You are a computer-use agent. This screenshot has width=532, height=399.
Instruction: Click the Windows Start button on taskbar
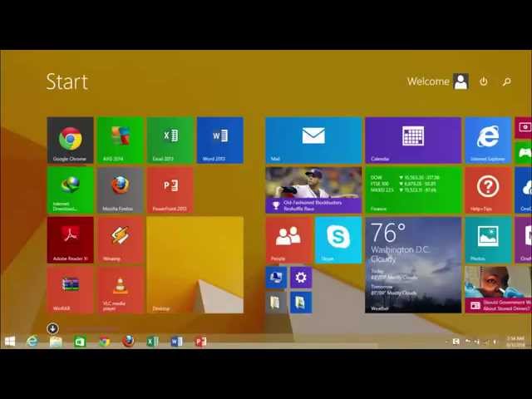[10, 342]
